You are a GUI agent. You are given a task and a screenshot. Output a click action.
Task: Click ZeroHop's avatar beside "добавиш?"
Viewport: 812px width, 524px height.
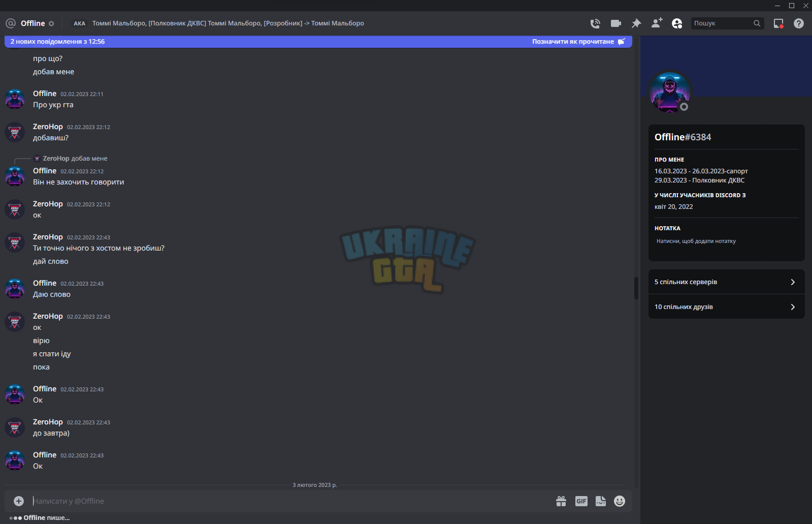pos(15,132)
